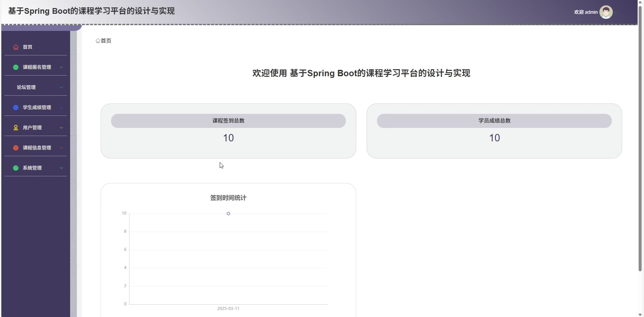Expand the 课程报名管理 chevron arrow

[x=61, y=67]
